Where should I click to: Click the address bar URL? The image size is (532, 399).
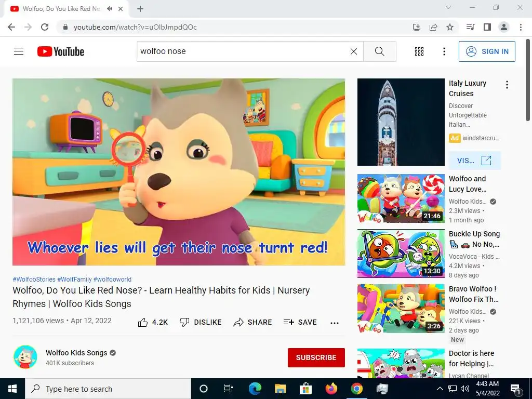point(135,27)
